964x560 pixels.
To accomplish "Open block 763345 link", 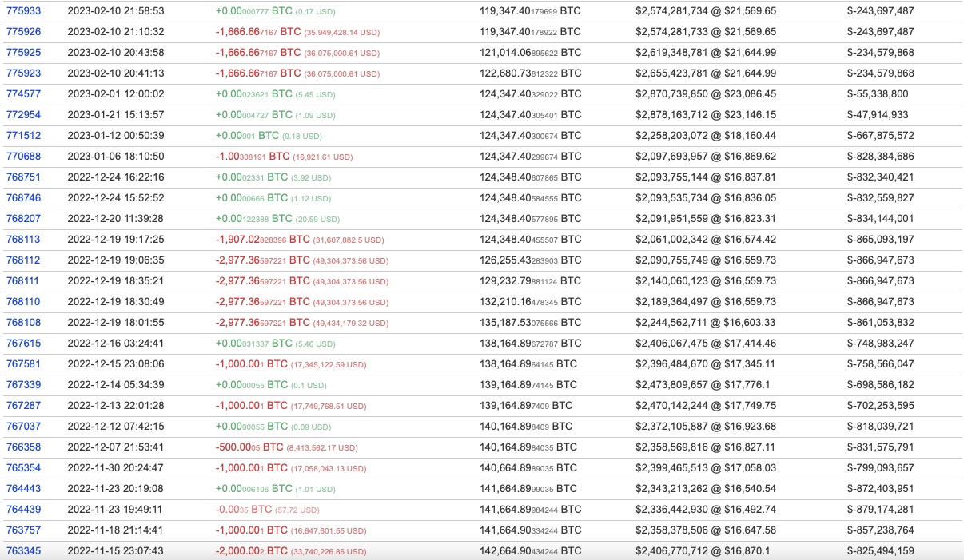I will 23,551.
